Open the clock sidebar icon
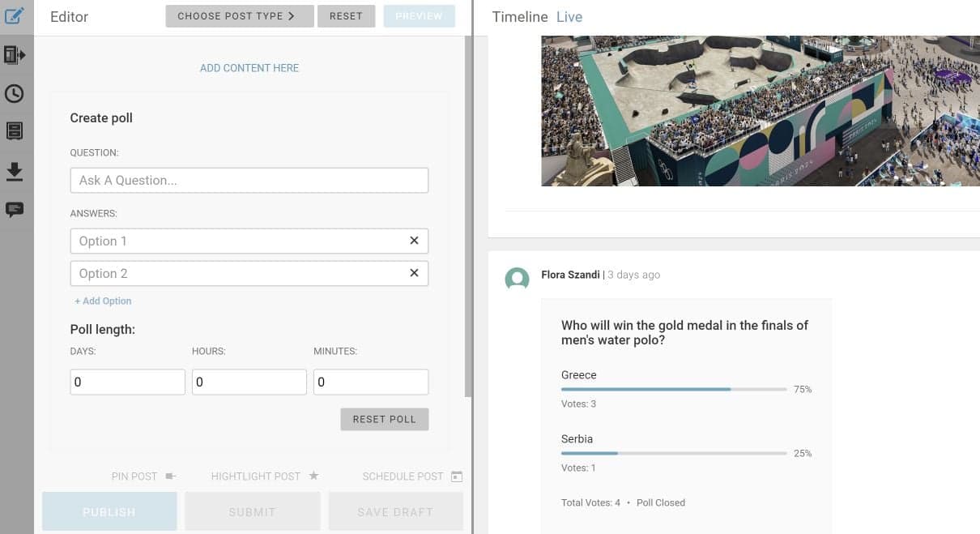Image resolution: width=980 pixels, height=534 pixels. 15,93
